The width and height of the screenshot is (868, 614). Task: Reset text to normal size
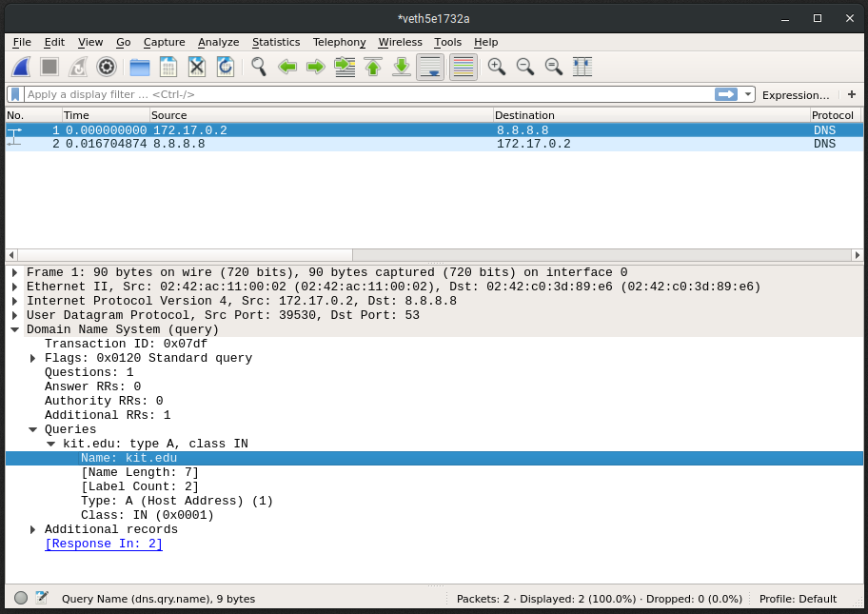tap(554, 67)
